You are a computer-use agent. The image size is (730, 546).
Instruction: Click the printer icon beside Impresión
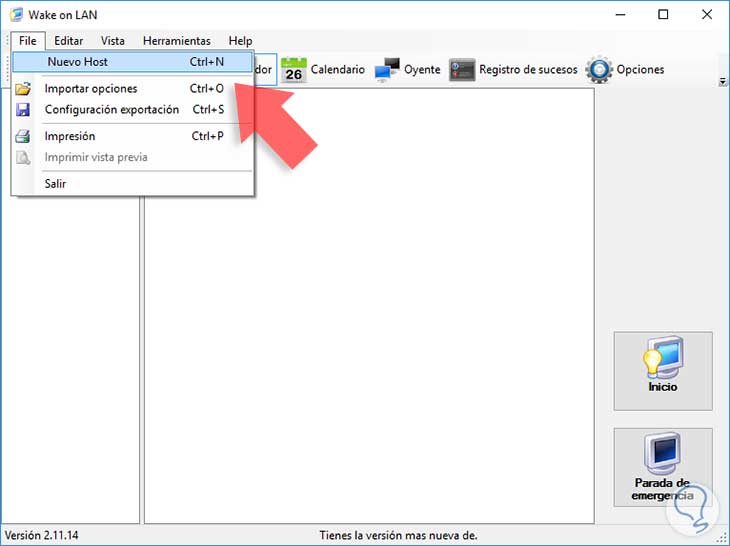(23, 136)
